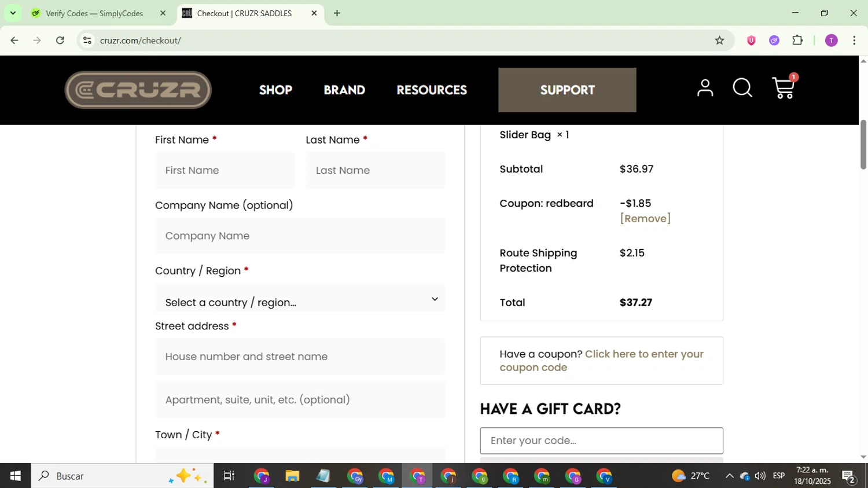
Task: Open the SHOP menu
Action: point(275,90)
